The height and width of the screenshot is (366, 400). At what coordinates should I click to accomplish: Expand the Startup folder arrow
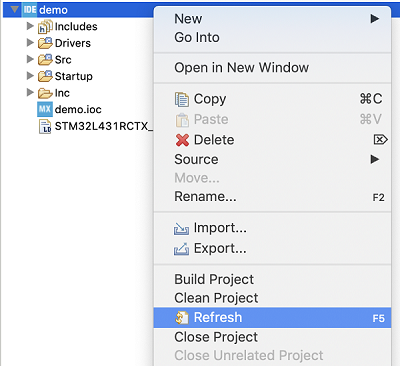click(x=30, y=76)
